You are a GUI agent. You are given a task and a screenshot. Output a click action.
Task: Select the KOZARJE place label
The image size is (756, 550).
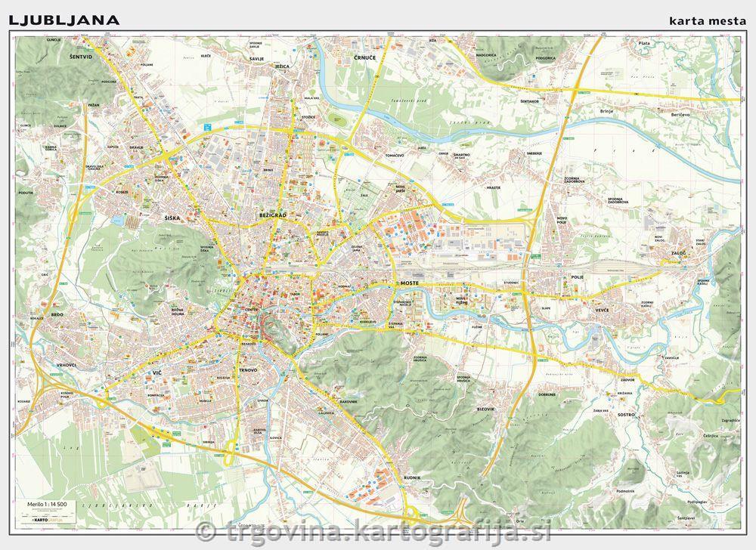click(24, 400)
